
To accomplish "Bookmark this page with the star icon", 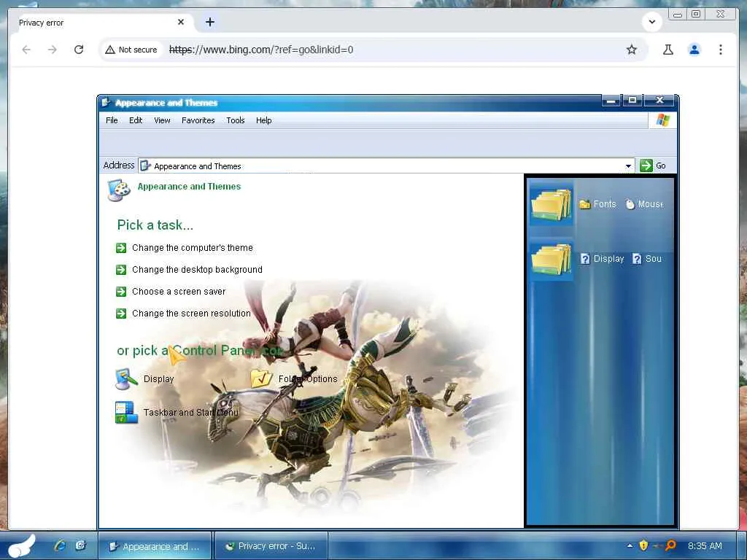I will pos(631,50).
